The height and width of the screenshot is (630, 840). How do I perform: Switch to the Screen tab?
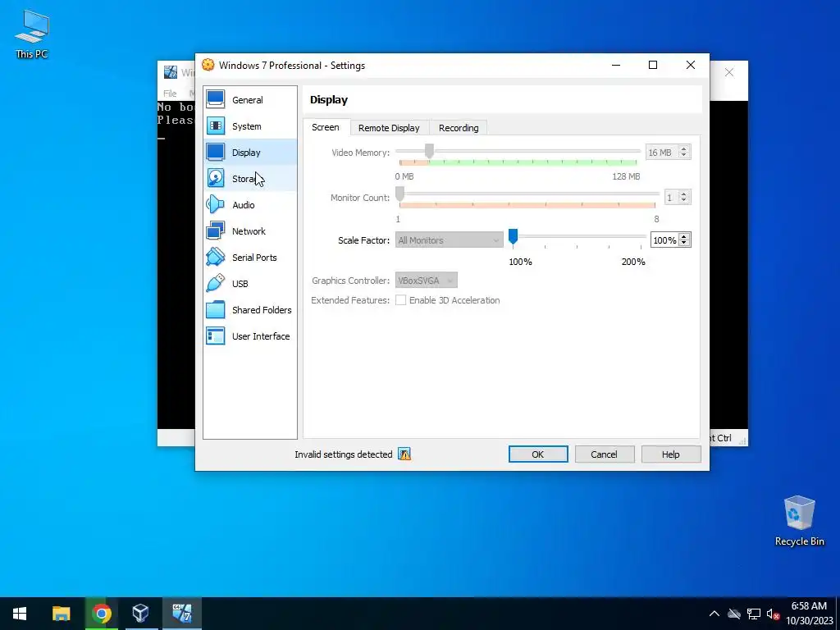(326, 127)
